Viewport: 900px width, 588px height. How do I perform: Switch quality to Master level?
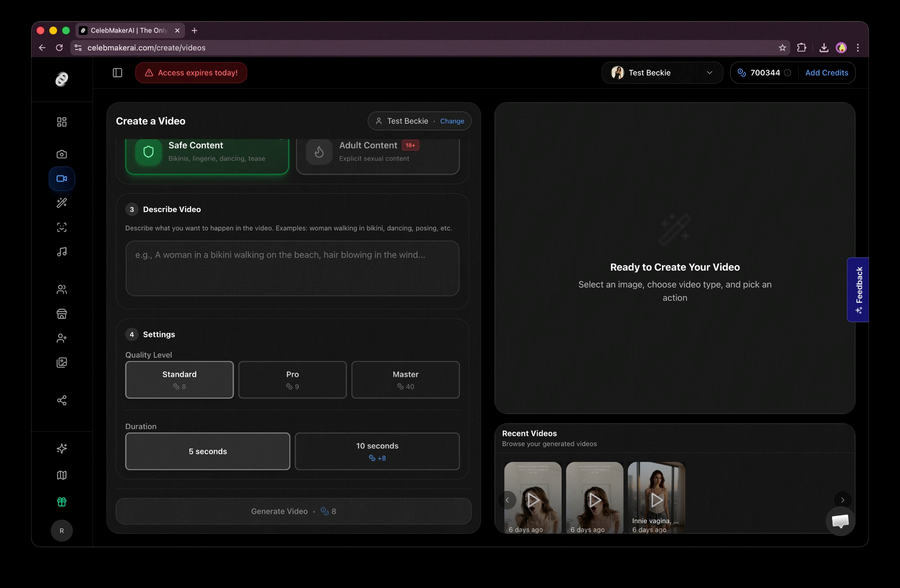405,379
